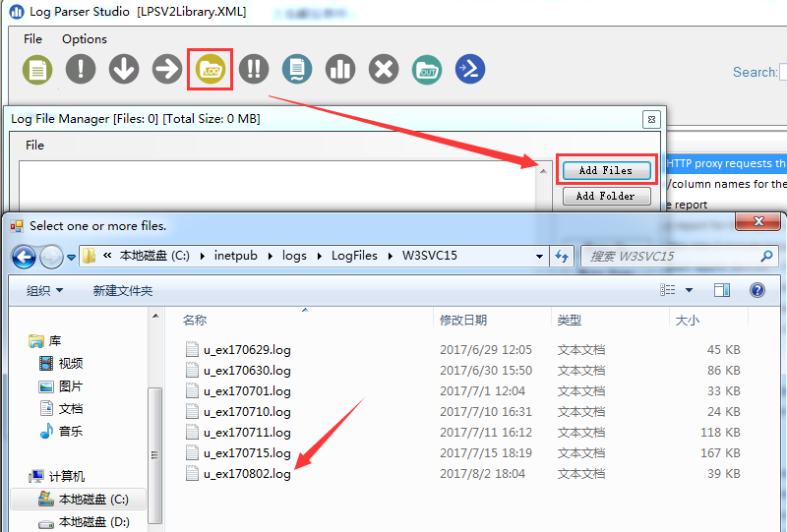Open the File menu
Viewport: 787px width, 532px height.
pos(32,39)
